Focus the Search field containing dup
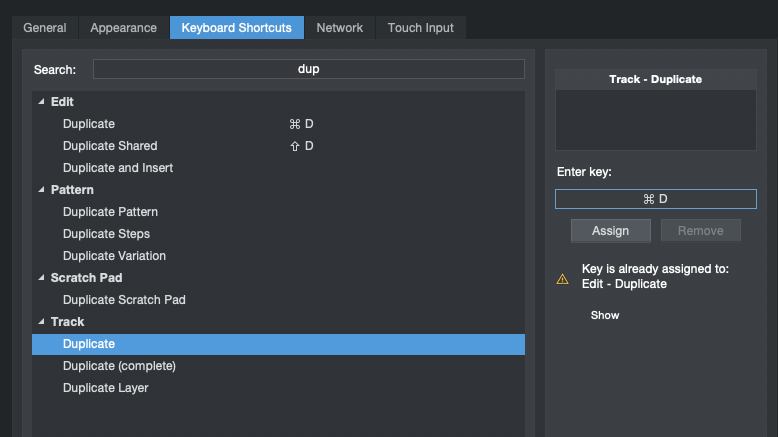 tap(308, 69)
